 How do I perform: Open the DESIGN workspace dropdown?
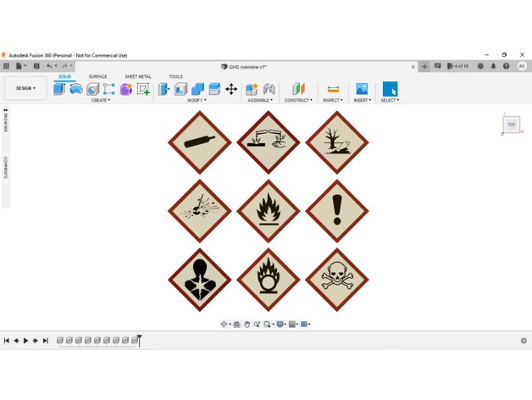pos(25,88)
